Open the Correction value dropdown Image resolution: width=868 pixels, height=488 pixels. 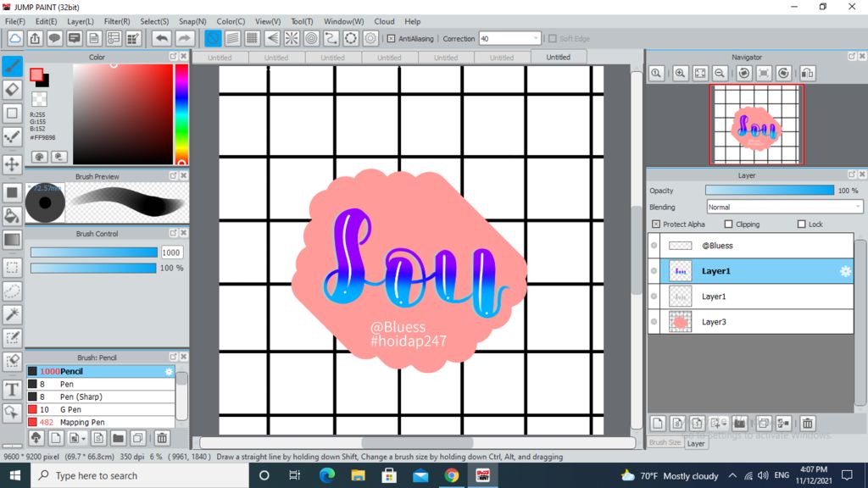(536, 39)
